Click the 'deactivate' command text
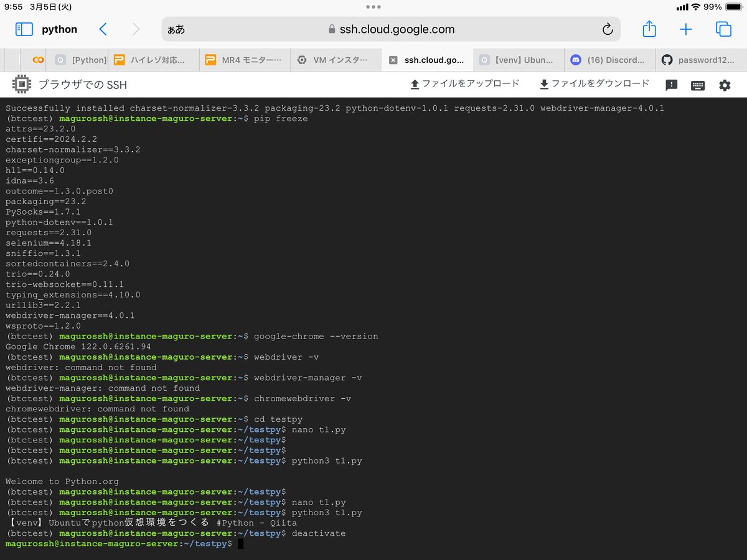Viewport: 747px width, 560px height. (319, 533)
